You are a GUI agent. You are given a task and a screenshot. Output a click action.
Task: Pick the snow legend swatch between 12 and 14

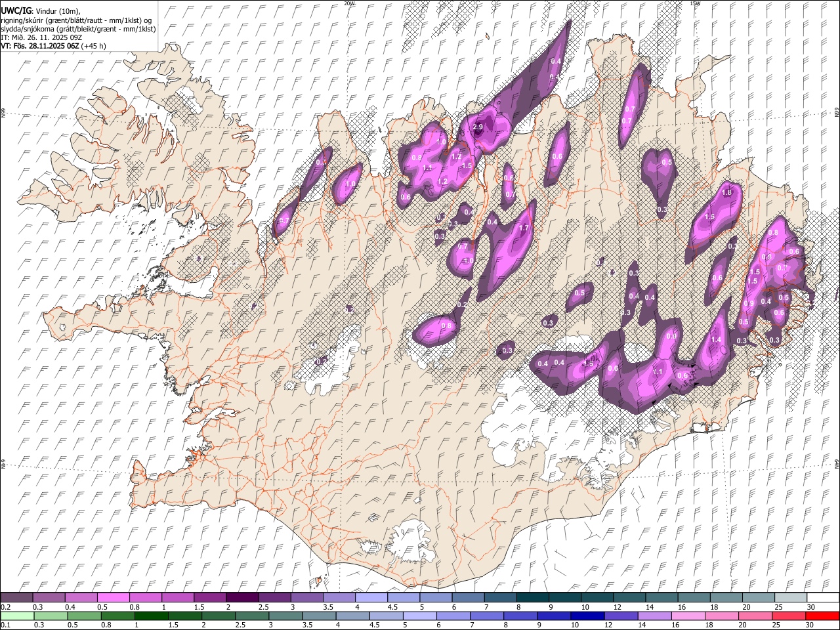coord(629,597)
